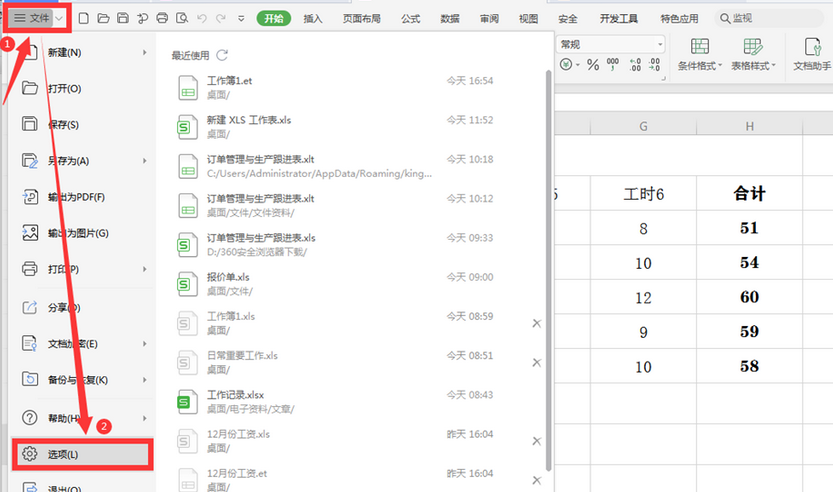Image resolution: width=833 pixels, height=492 pixels.
Task: Select the 插入 ribbon tab
Action: point(313,19)
